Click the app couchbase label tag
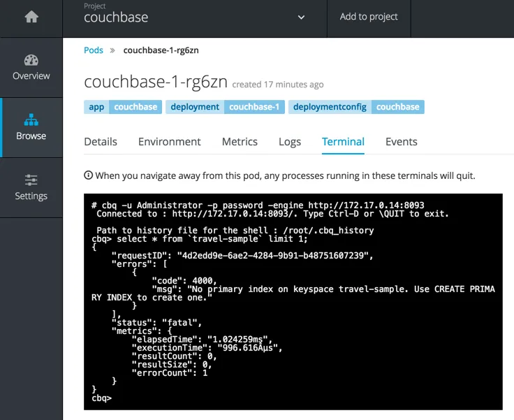514x420 pixels. click(123, 107)
